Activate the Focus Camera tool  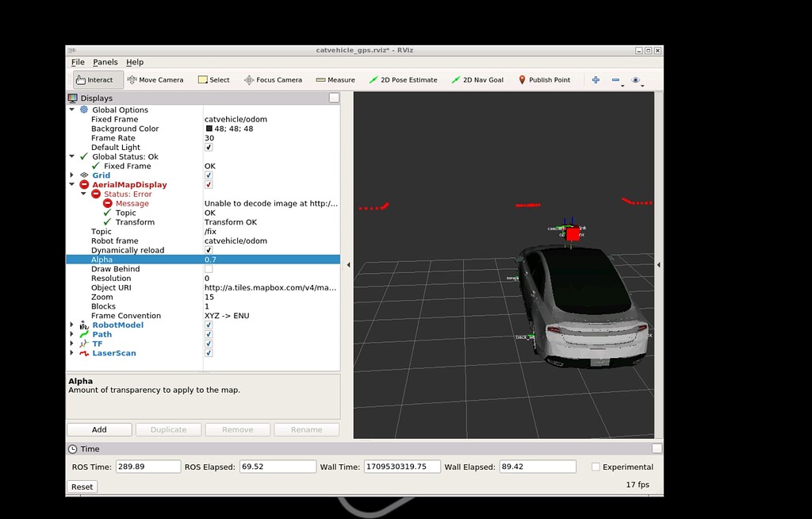[273, 80]
